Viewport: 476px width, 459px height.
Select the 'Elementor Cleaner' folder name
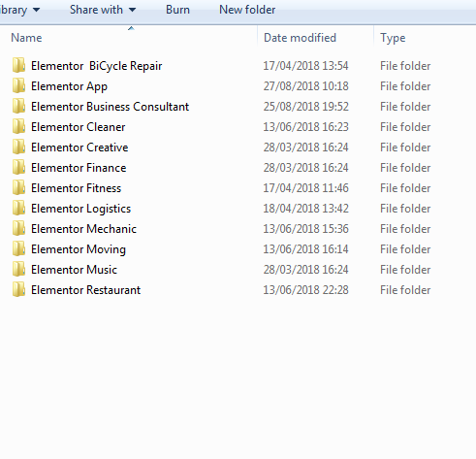[78, 127]
